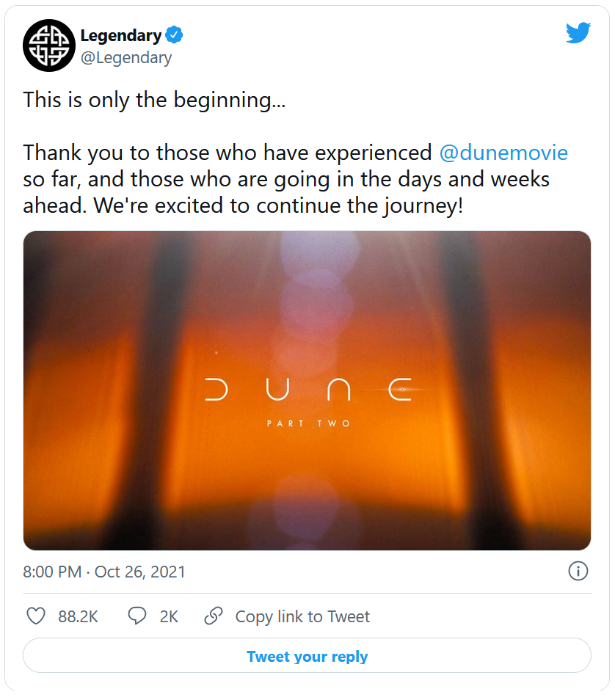Viewport: 615px width, 700px height.
Task: Like the tweet with the heart icon
Action: click(x=36, y=616)
